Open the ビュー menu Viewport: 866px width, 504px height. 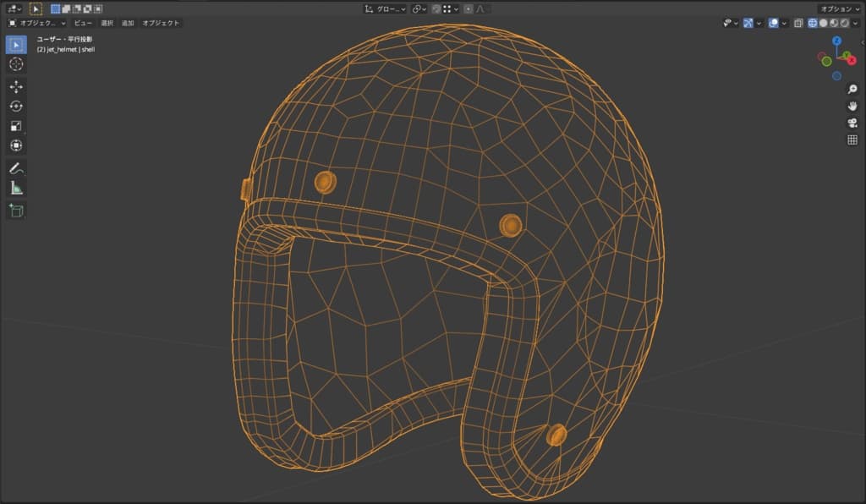pos(84,23)
